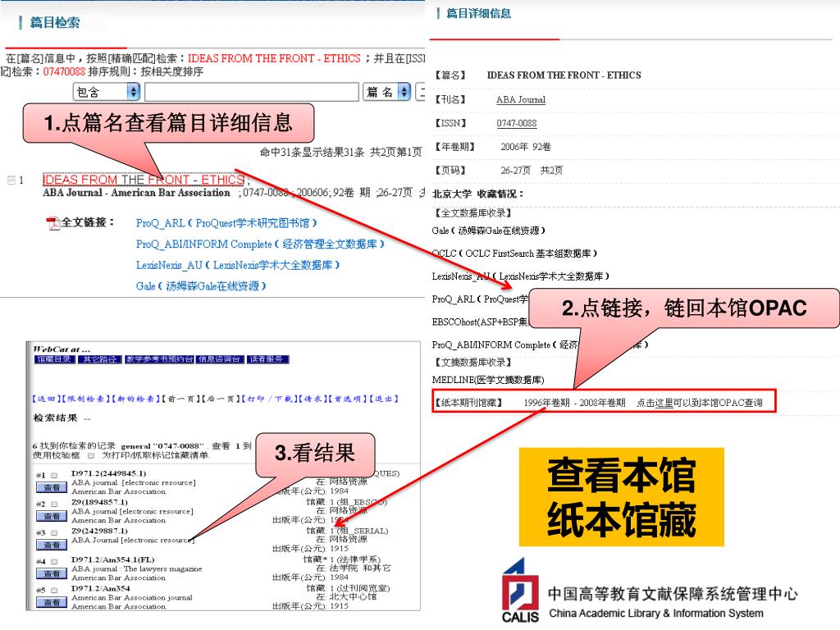
Task: Click the 命中31条显示结果31条 result count text
Action: tap(313, 152)
